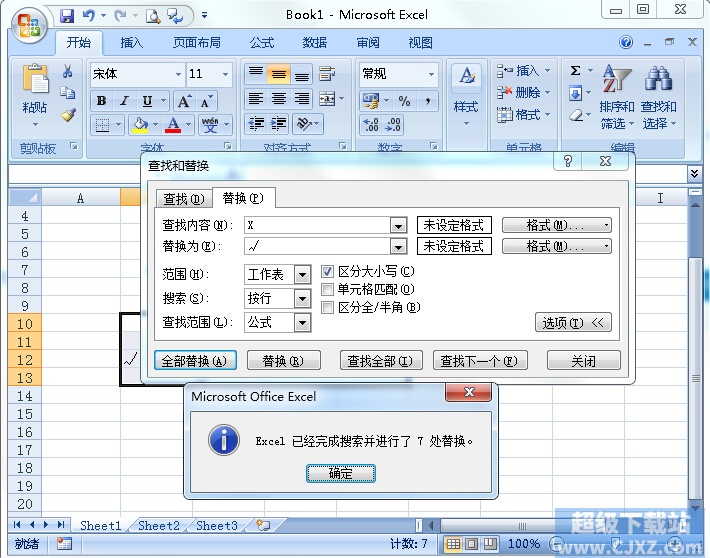Click the Office button logo

[x=29, y=25]
